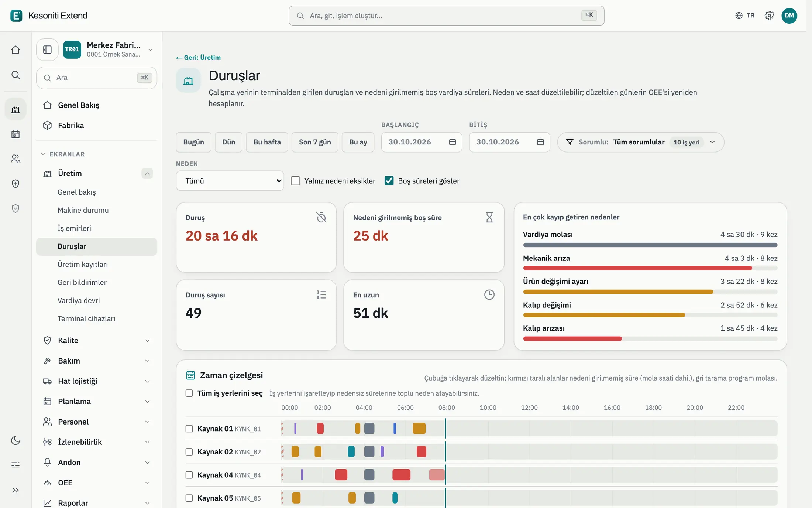Viewport: 812px width, 508px height.
Task: Open the Başlangıç date calendar picker icon
Action: [453, 142]
